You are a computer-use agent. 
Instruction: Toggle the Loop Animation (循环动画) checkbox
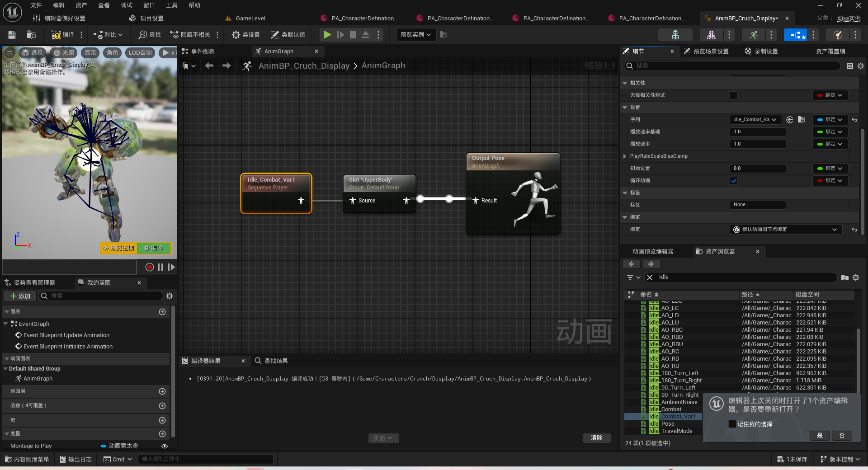[734, 181]
